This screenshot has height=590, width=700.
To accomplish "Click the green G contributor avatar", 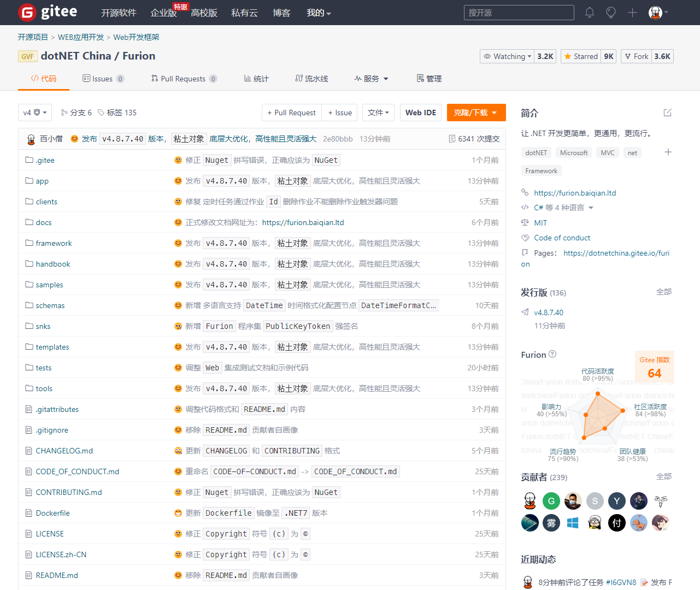I will pyautogui.click(x=551, y=501).
